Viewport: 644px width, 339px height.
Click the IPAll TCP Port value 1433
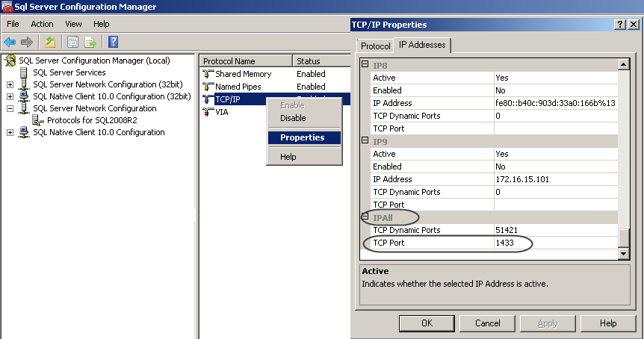[x=556, y=243]
